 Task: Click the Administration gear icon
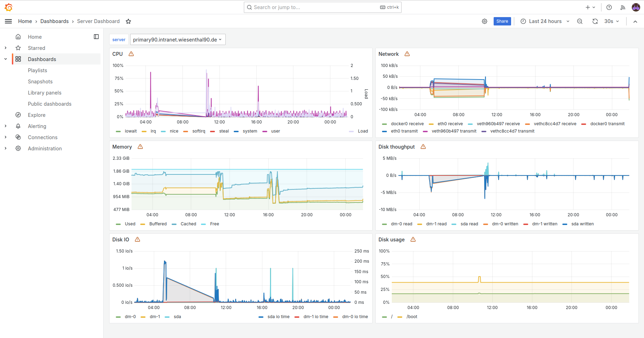[x=18, y=148]
